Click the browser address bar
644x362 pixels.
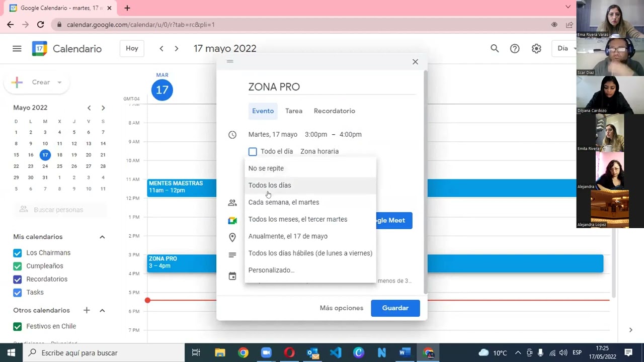[x=302, y=24]
